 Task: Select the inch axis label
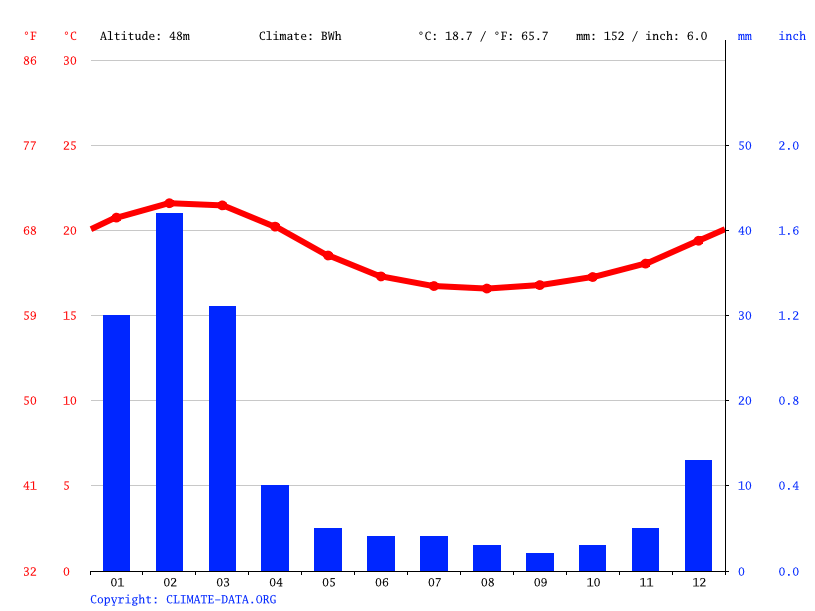point(791,36)
